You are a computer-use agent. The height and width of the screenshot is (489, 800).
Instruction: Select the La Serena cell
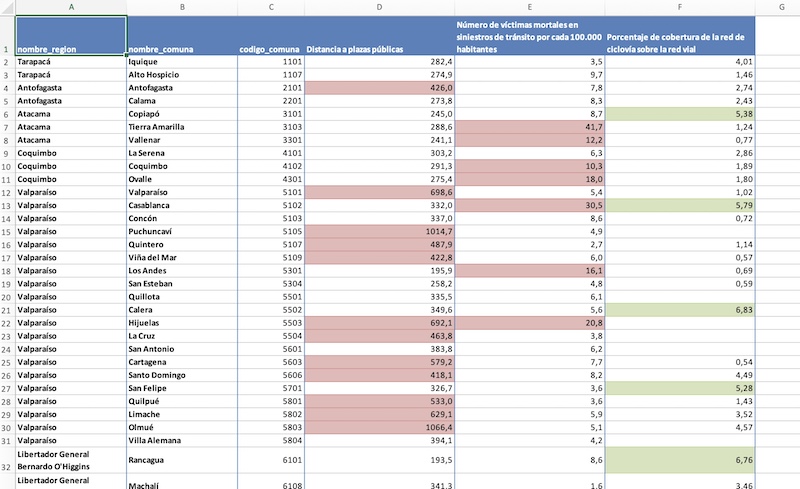click(x=182, y=153)
